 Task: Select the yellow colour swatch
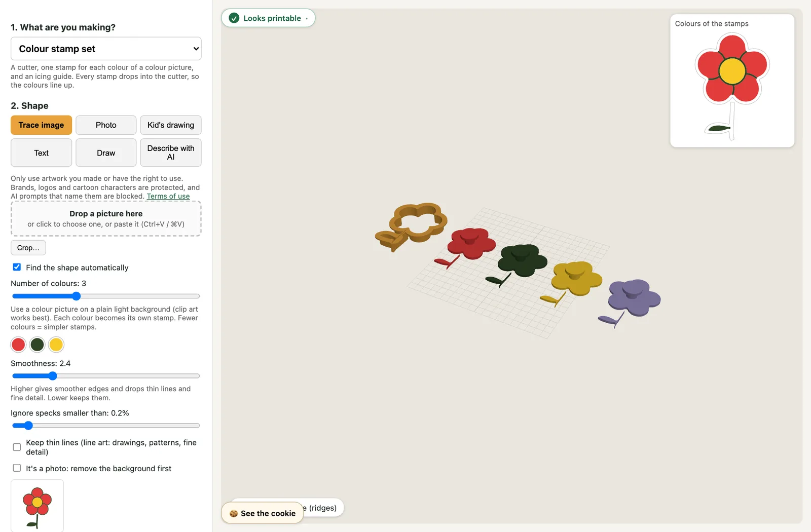click(x=56, y=345)
